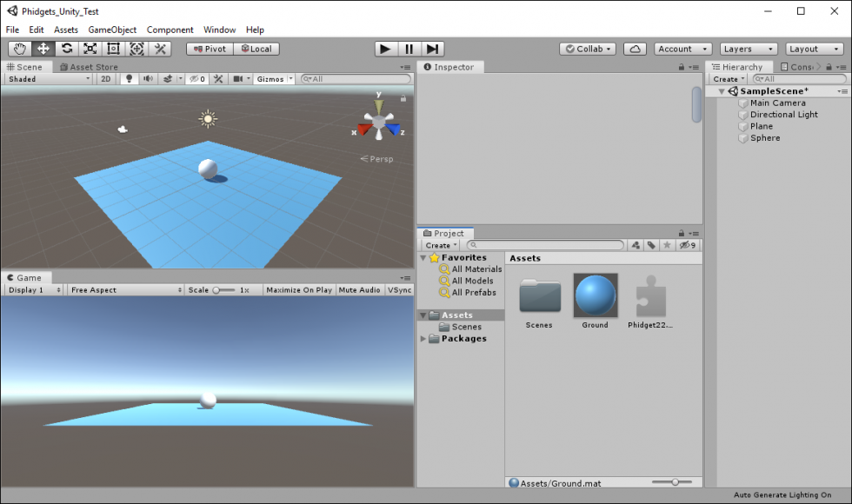Image resolution: width=852 pixels, height=504 pixels.
Task: Click the Mute Audio button
Action: (x=359, y=290)
